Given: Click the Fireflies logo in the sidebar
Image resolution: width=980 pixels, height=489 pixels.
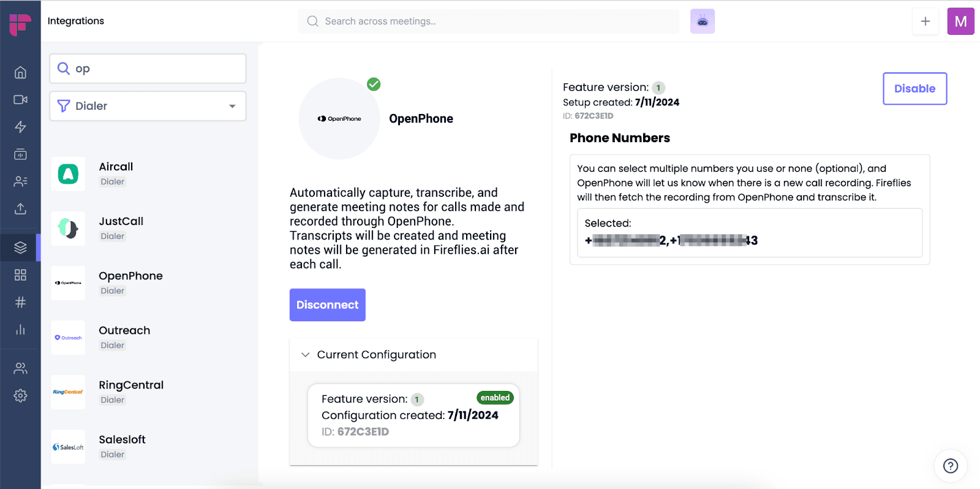Looking at the screenshot, I should click(20, 25).
